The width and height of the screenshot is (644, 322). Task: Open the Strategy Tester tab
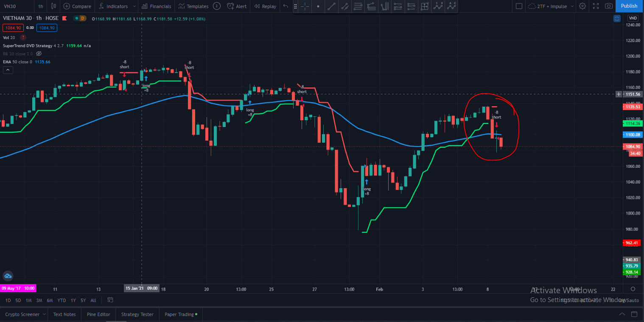137,314
